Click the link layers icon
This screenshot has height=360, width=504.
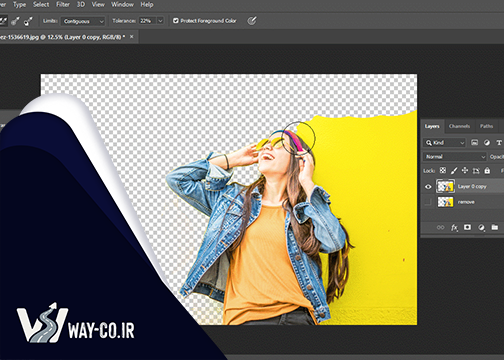[x=440, y=227]
